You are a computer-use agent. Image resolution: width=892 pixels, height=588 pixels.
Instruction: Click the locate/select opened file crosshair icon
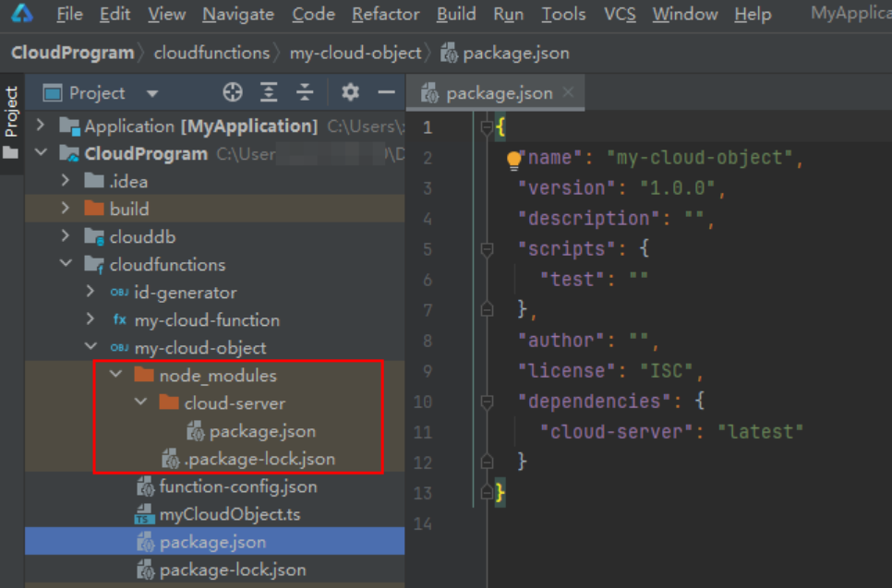click(x=233, y=92)
